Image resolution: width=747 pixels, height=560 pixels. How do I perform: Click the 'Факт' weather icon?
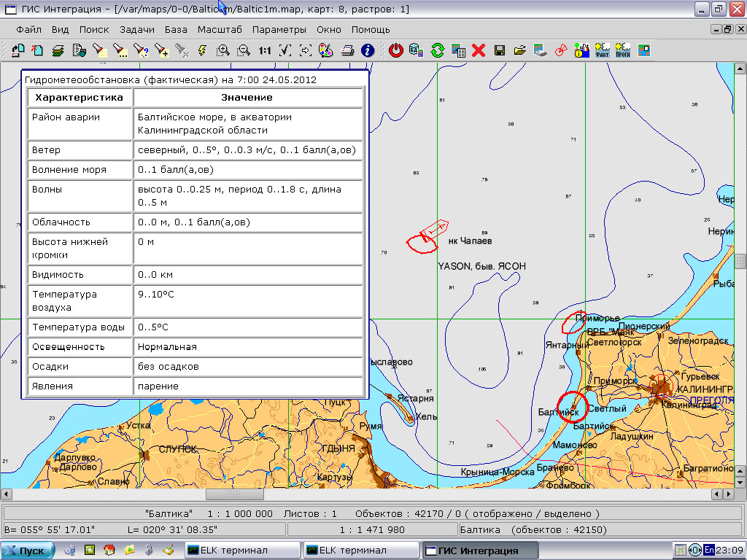coord(602,50)
